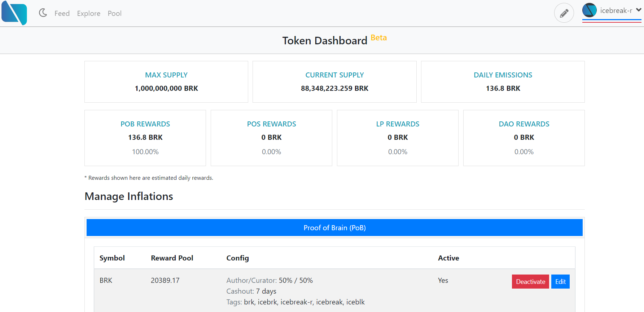Click the icebreak-r username
Screen dimensions: 644x312
pos(616,10)
